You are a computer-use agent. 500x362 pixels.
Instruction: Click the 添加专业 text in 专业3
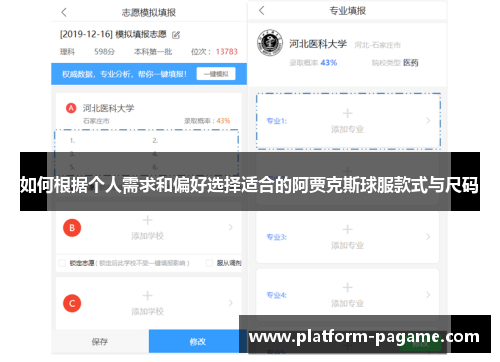pos(347,246)
